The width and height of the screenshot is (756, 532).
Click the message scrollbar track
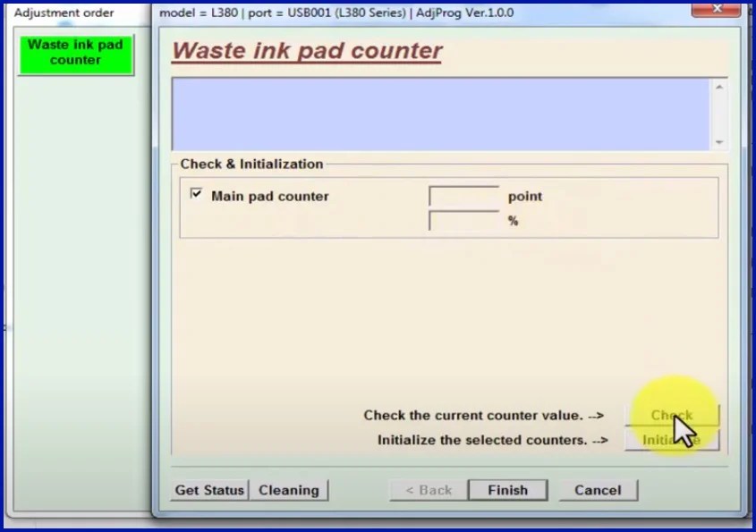(718, 114)
